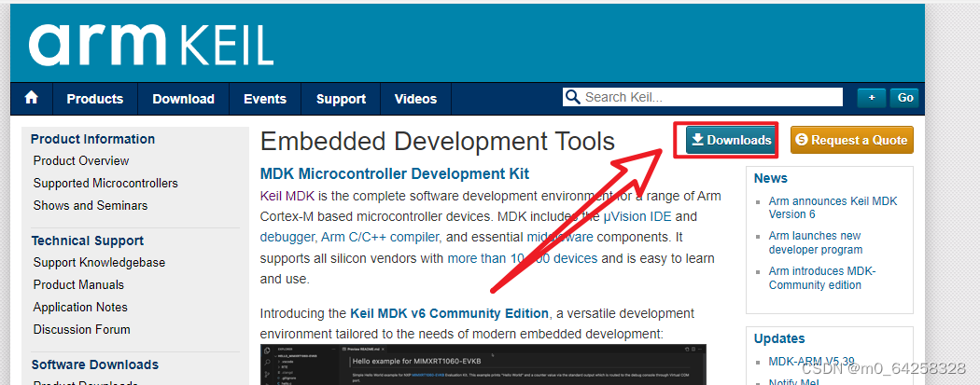Click the Arm C/C++ compiler link
Image resolution: width=980 pixels, height=385 pixels.
[x=381, y=238]
